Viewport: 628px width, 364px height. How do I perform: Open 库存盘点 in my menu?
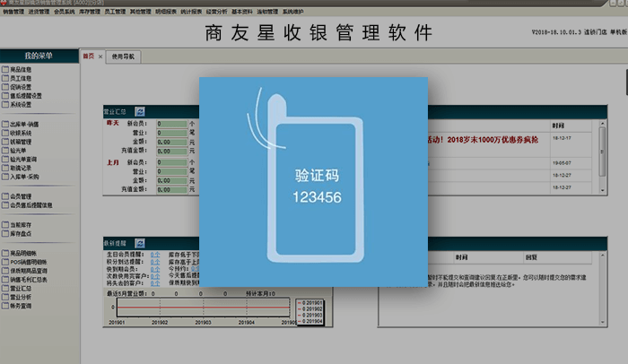16,233
